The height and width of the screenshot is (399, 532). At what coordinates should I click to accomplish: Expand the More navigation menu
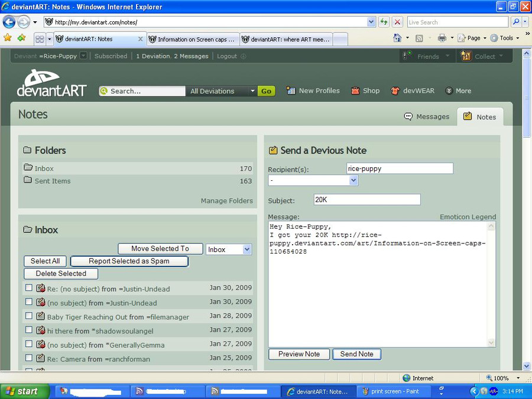(x=458, y=90)
